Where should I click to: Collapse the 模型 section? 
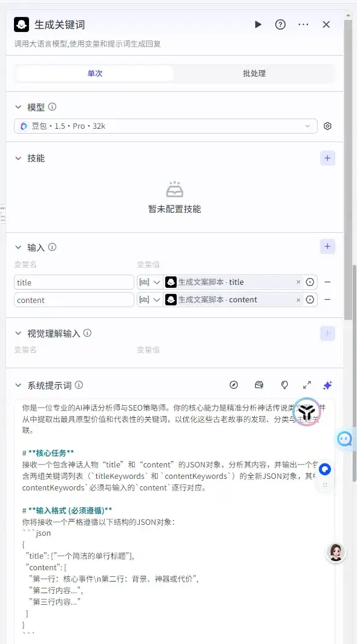(x=18, y=107)
